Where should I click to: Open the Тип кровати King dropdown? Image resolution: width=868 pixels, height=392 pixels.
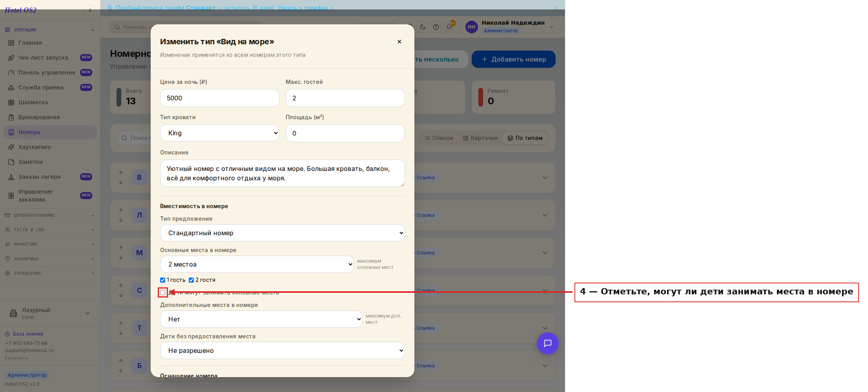click(x=220, y=133)
